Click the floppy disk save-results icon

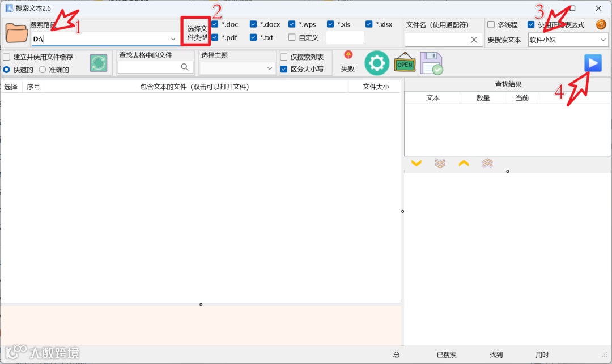(x=432, y=63)
